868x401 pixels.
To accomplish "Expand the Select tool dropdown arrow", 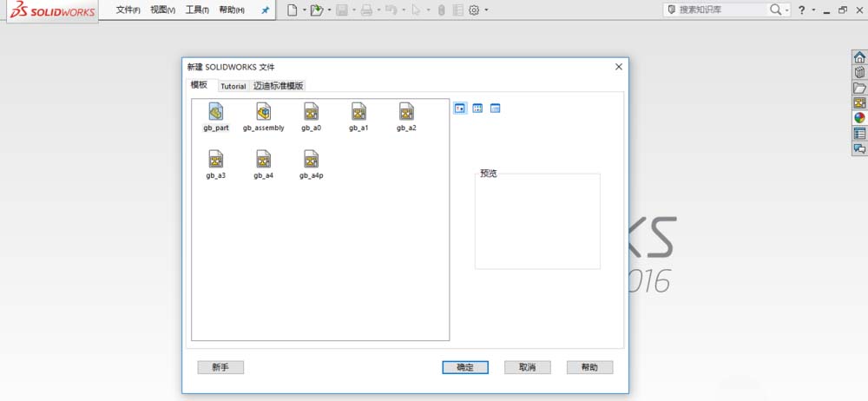I will click(428, 10).
